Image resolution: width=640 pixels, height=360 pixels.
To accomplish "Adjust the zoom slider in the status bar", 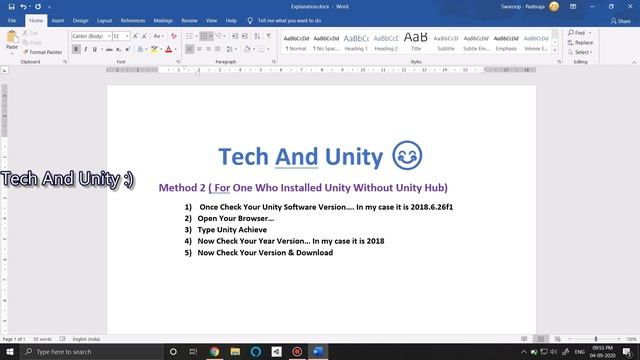I will coord(596,339).
